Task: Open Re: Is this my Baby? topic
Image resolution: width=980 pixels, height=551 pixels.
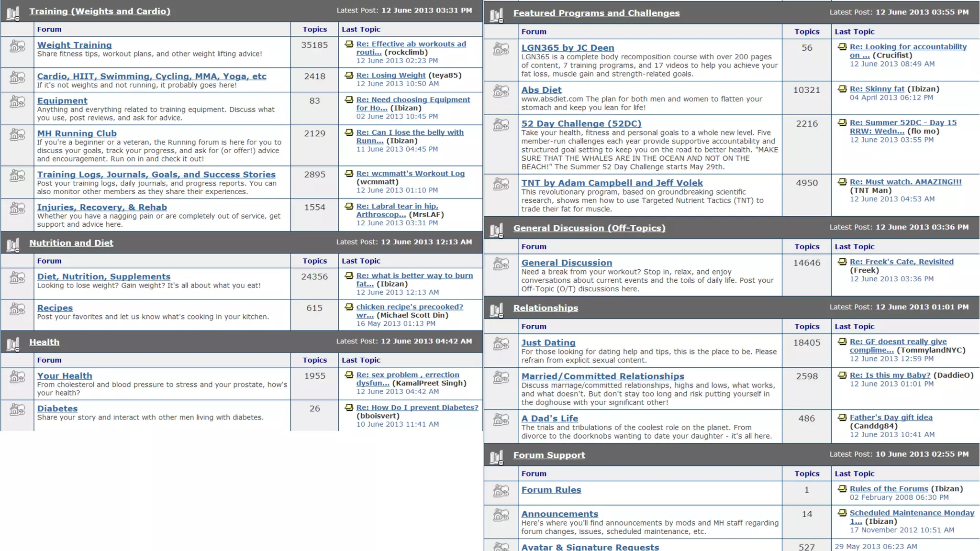Action: click(x=890, y=375)
